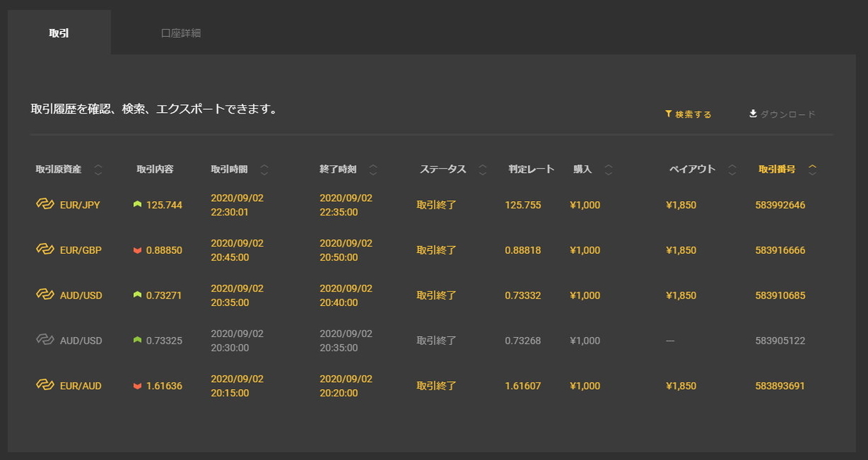Sort by 取引時間 column arrows
The width and height of the screenshot is (868, 460).
click(x=264, y=170)
